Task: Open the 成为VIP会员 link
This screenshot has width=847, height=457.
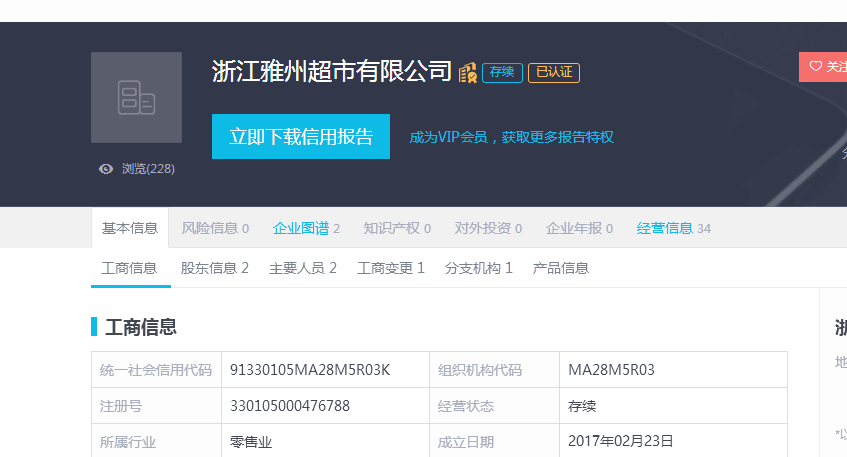Action: (x=511, y=137)
